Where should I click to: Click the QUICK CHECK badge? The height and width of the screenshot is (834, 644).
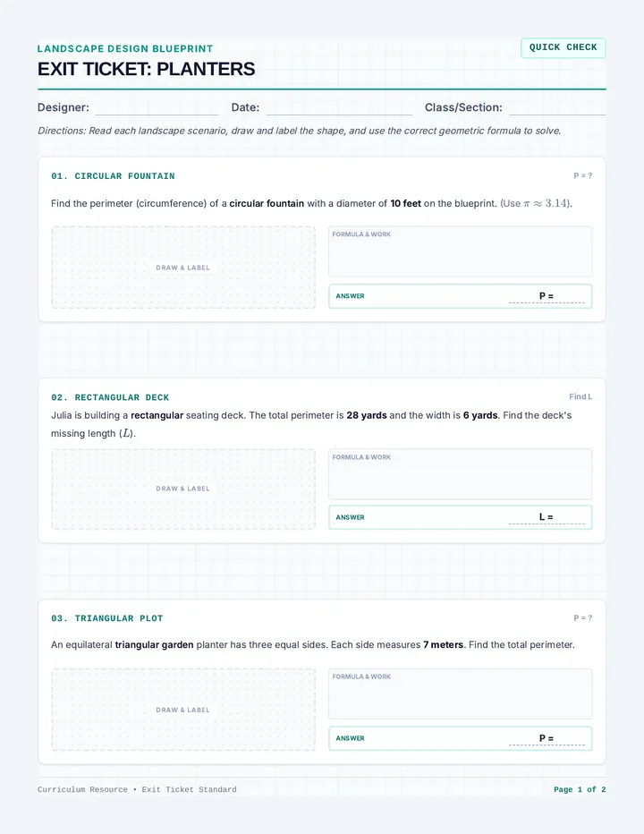[563, 47]
